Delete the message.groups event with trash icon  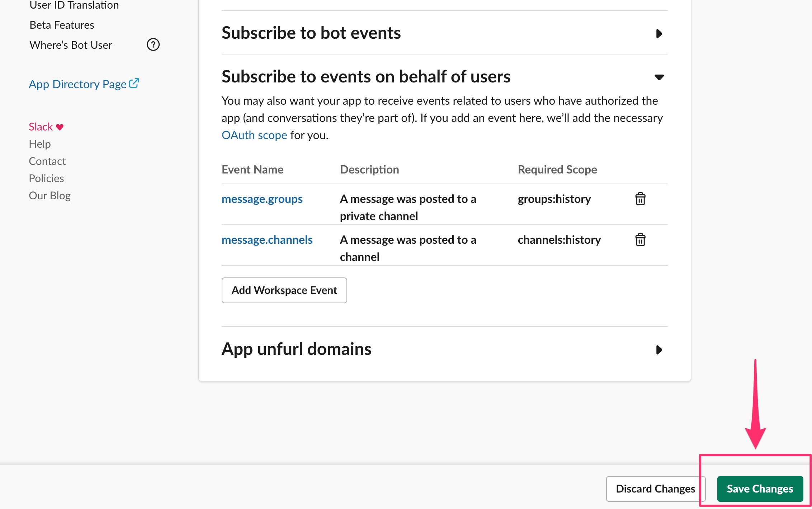pyautogui.click(x=640, y=199)
